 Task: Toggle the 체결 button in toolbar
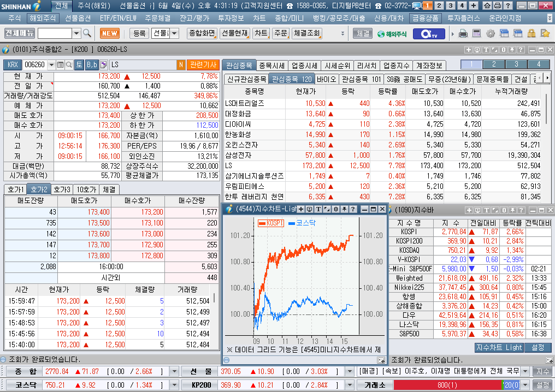pos(363,34)
